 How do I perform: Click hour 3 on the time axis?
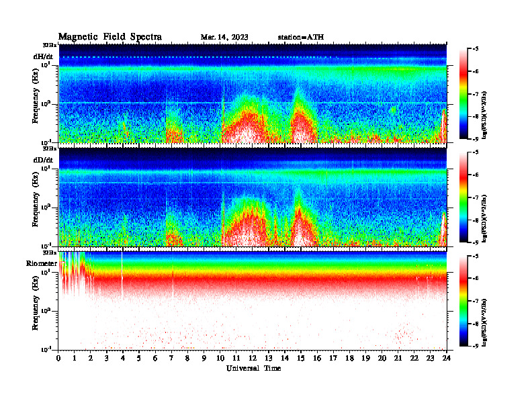tap(107, 359)
